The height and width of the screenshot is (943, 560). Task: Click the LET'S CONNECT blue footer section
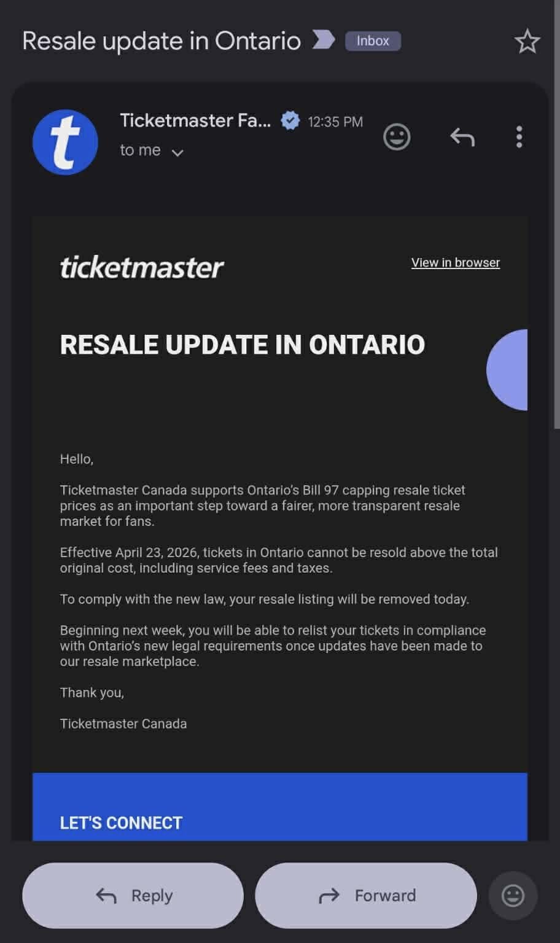[279, 807]
